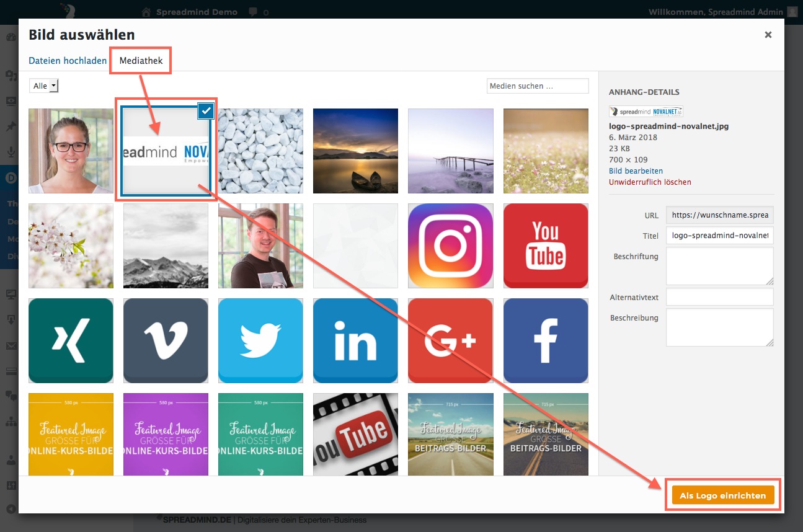
Task: Click the logo-spreadmind-novalnet.jpg file name
Action: [x=668, y=126]
